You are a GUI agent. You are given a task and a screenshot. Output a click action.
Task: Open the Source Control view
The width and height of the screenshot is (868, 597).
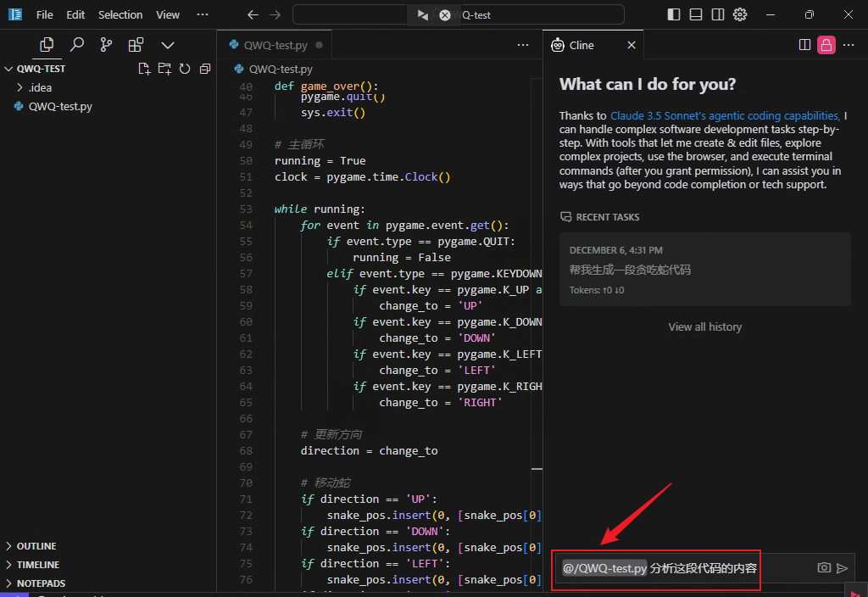coord(106,45)
